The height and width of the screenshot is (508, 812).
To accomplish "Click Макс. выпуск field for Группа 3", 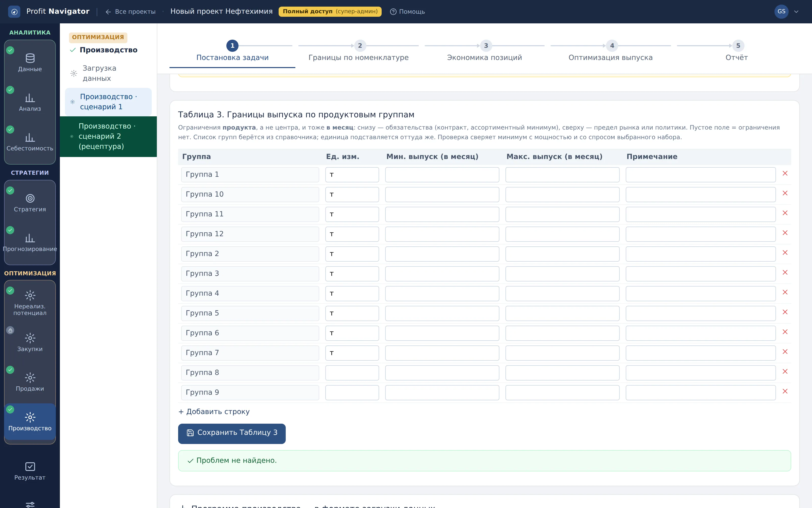I will [x=562, y=274].
